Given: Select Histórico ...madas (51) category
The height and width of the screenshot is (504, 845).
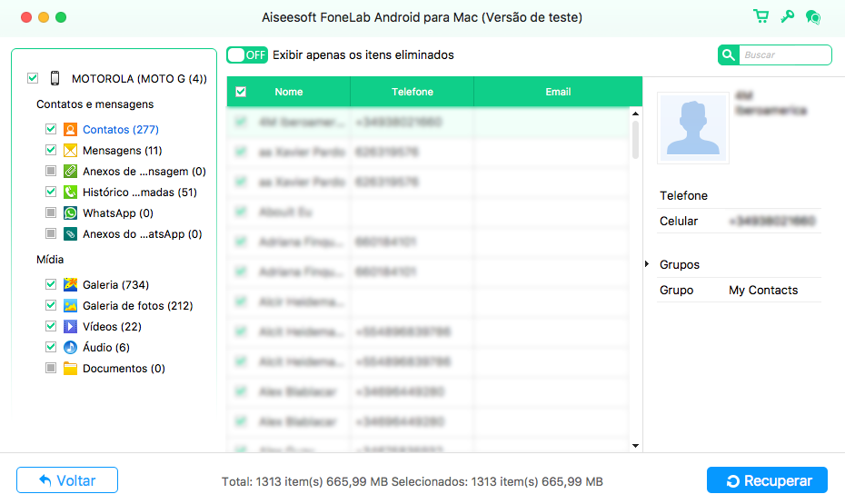Looking at the screenshot, I should pos(140,193).
